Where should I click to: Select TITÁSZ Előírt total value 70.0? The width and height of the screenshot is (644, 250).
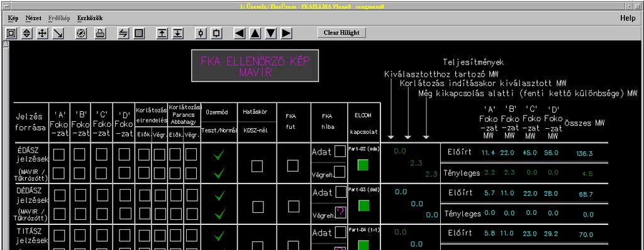click(587, 235)
